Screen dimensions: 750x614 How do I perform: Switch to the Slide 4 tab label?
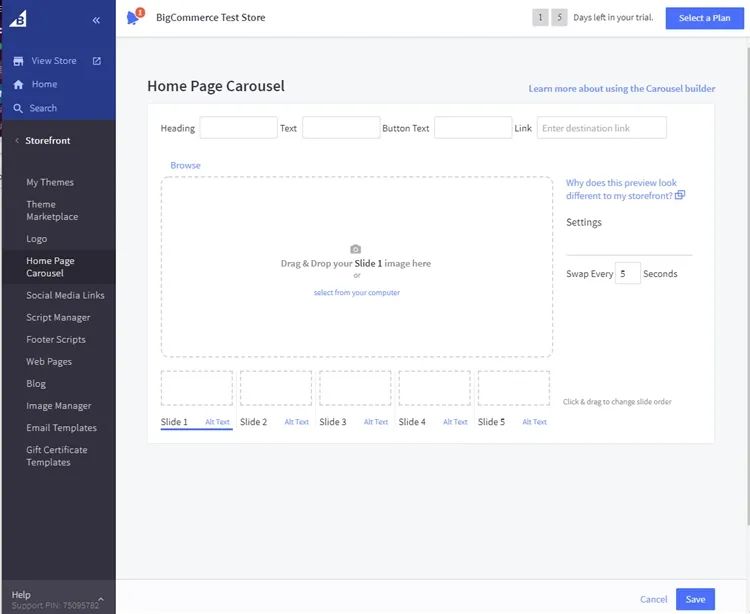coord(412,422)
